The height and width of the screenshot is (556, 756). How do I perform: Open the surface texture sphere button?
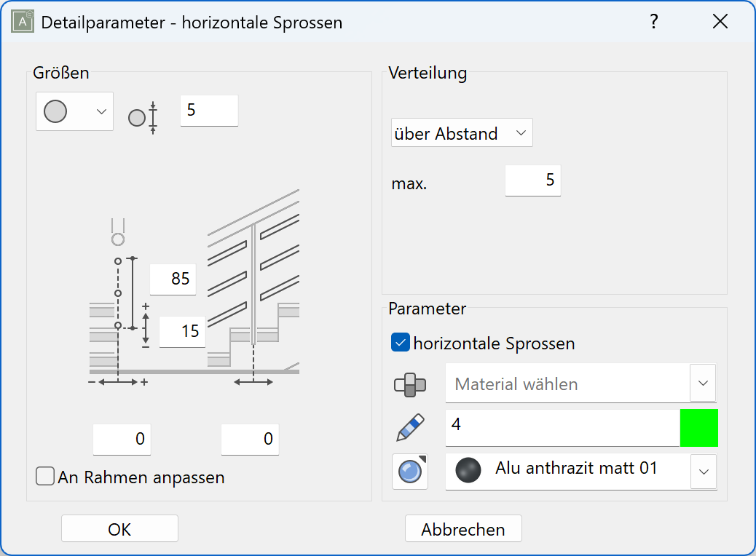410,472
